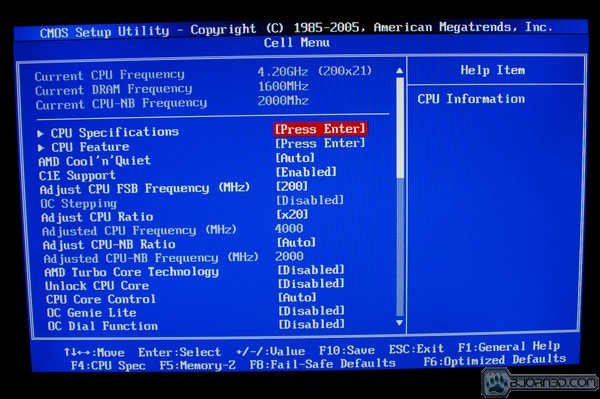
Task: Click the scrollbar down arrow
Action: pos(399,323)
